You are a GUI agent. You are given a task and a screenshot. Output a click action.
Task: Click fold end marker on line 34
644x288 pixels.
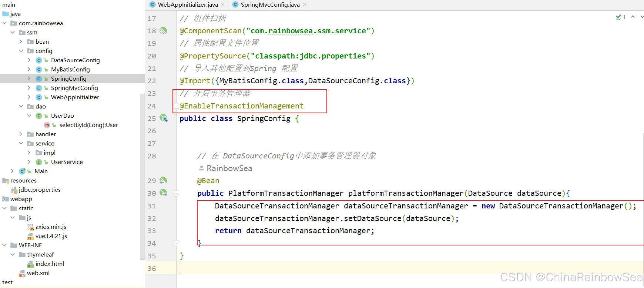[177, 243]
